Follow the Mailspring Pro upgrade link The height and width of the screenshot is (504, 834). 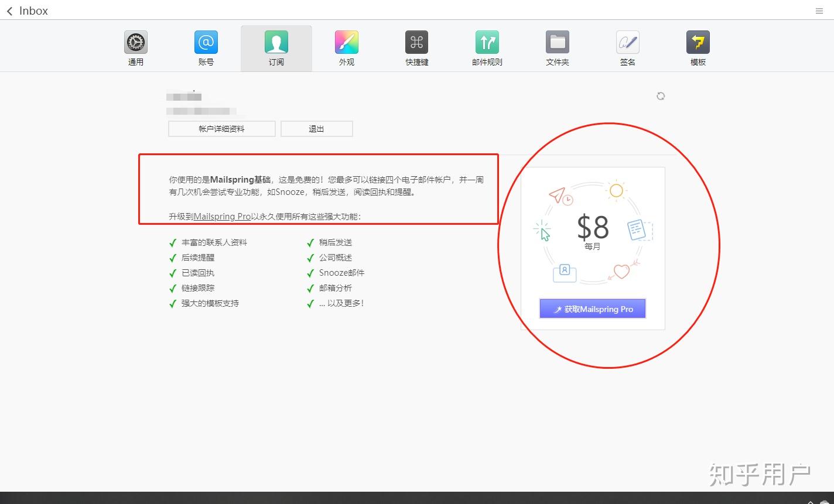click(x=222, y=217)
